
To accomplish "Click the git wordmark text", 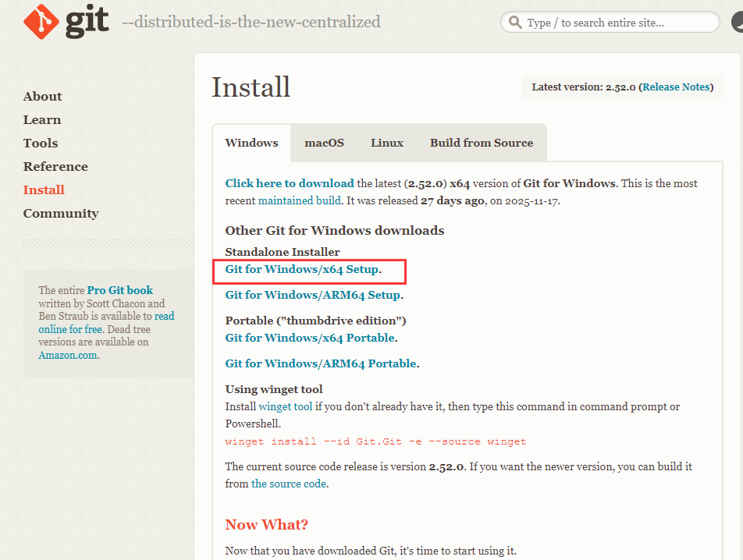I will (x=87, y=22).
